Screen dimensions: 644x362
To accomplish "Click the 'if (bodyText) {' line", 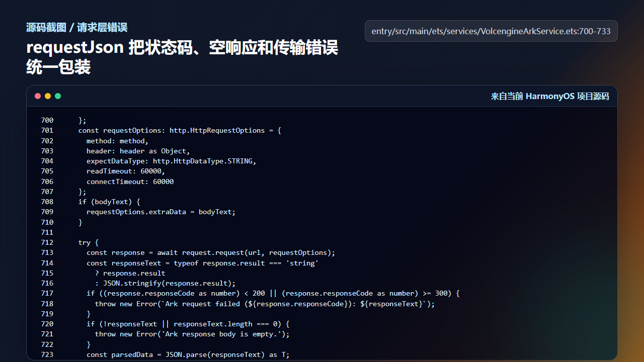I will (109, 202).
